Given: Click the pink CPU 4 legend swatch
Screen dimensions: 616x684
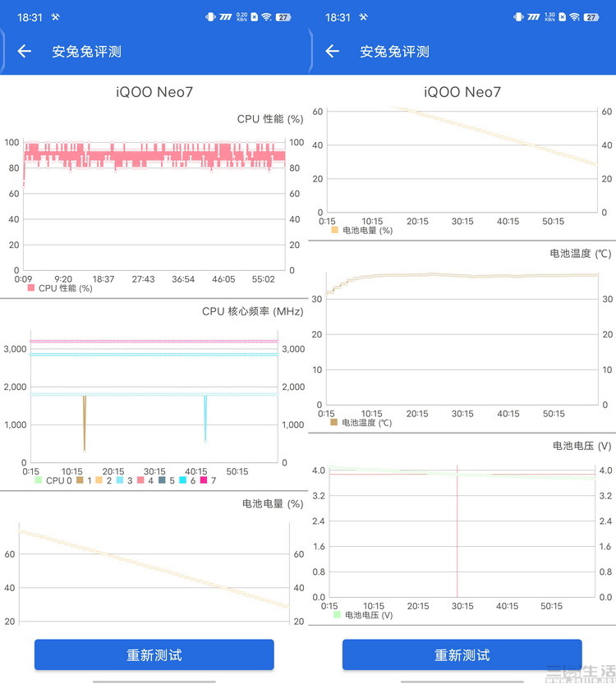Looking at the screenshot, I should click(140, 480).
